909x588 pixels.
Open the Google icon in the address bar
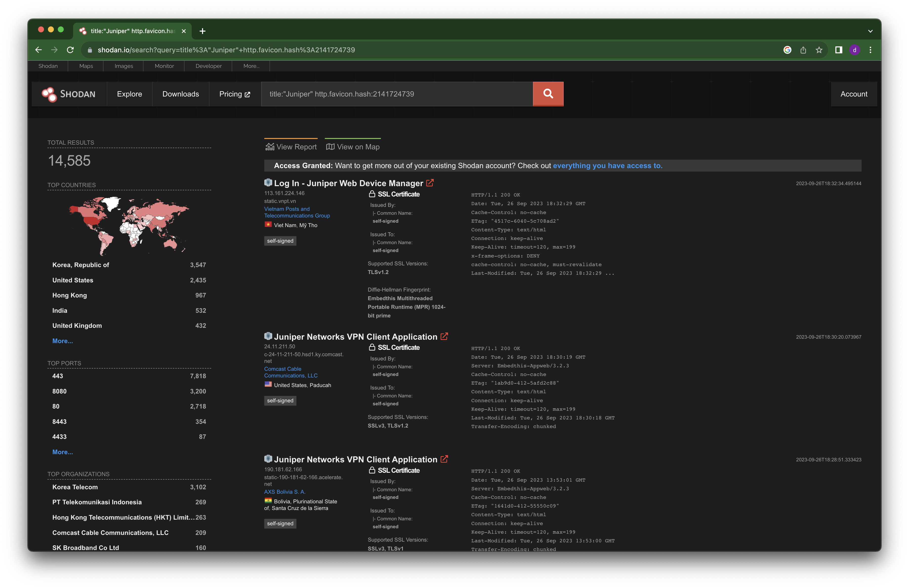tap(787, 50)
